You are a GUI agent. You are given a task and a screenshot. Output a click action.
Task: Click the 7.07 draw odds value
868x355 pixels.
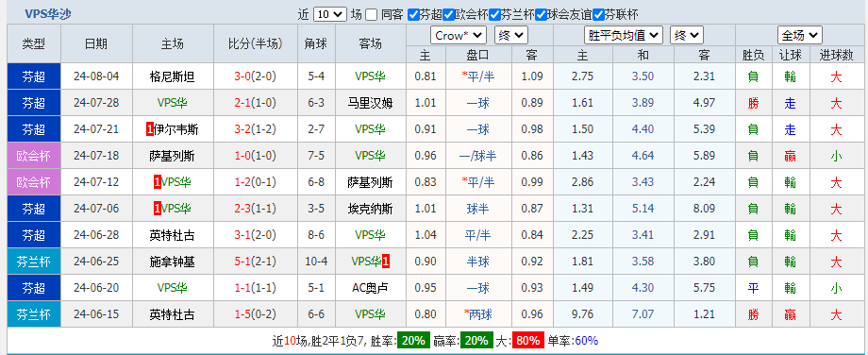643,314
